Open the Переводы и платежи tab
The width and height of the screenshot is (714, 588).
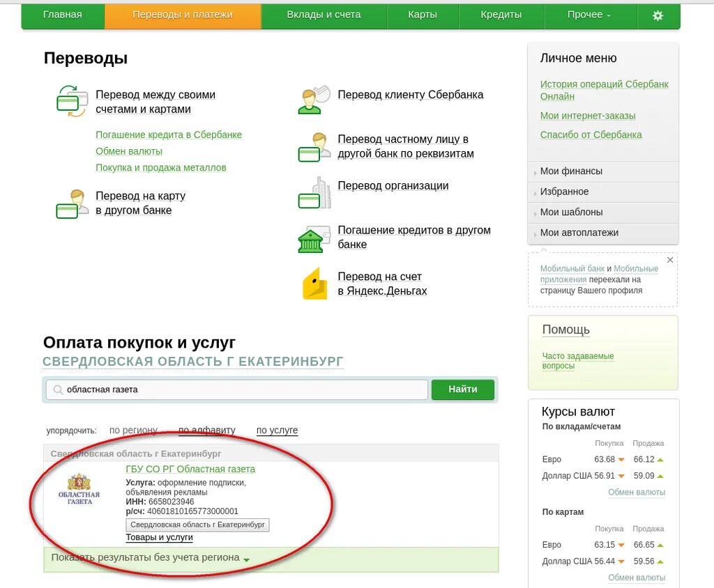click(x=183, y=15)
